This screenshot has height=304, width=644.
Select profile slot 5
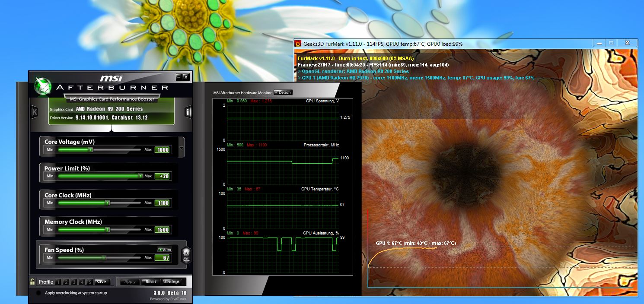tap(90, 282)
